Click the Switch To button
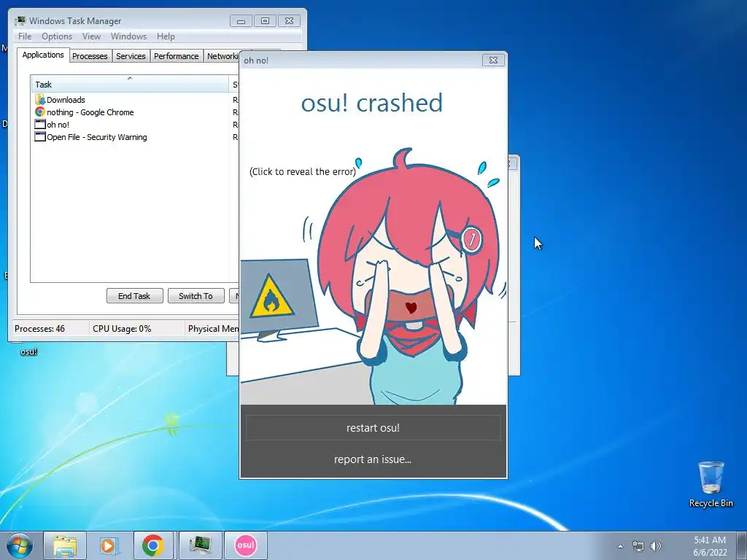This screenshot has width=747, height=560. tap(196, 296)
